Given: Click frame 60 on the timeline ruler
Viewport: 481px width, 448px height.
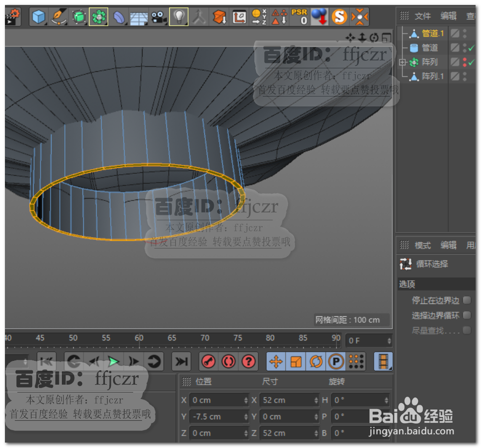Looking at the screenshot, I should click(139, 338).
